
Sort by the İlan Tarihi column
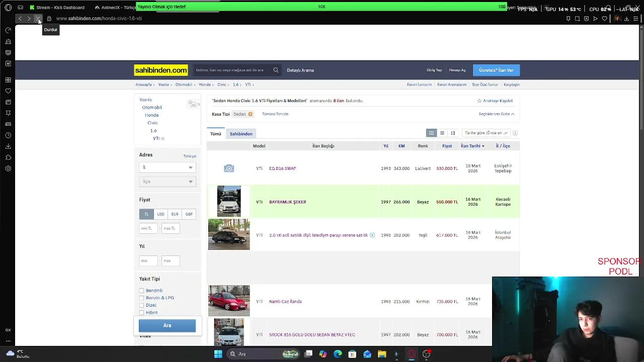point(472,146)
